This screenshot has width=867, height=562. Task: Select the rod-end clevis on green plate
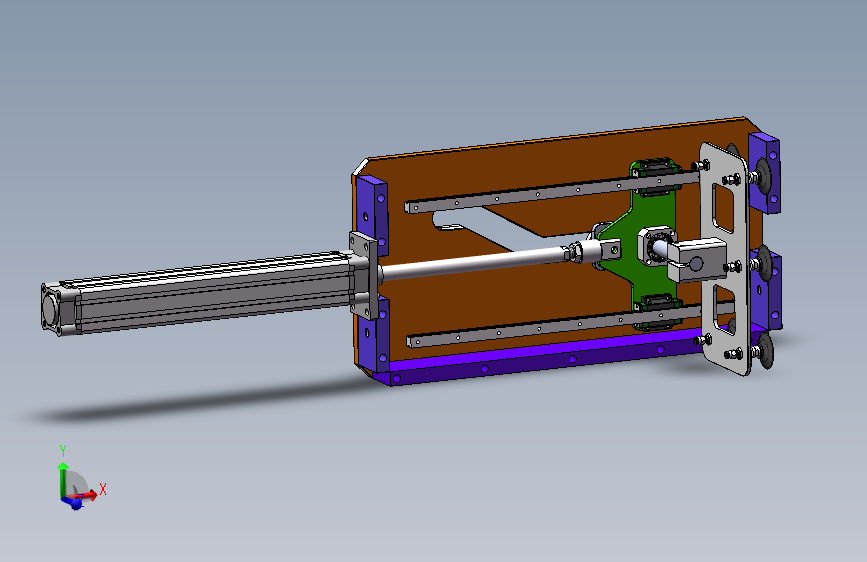click(x=608, y=251)
